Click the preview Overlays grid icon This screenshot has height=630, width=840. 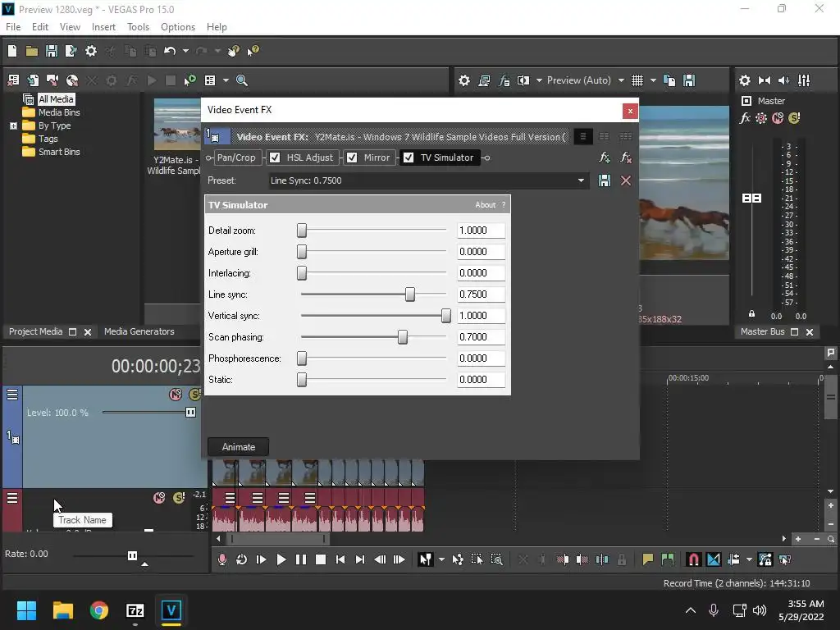(x=637, y=80)
